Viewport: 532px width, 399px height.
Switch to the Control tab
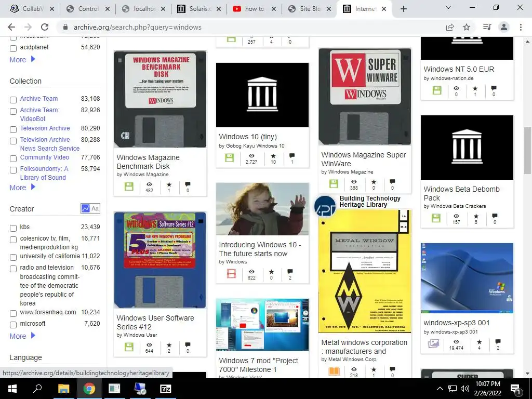click(87, 9)
